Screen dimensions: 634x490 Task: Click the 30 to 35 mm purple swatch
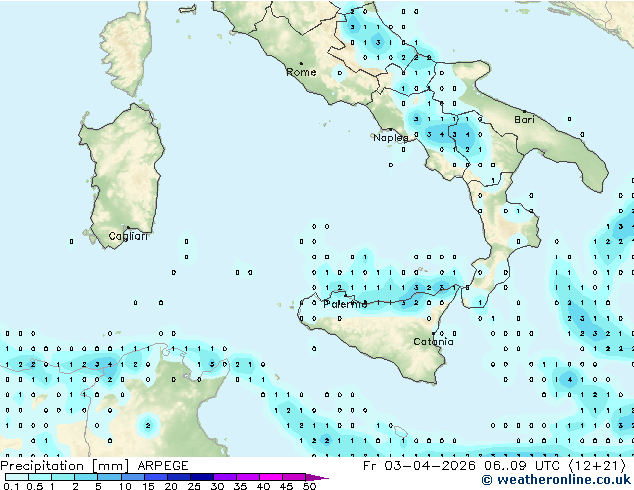[225, 477]
